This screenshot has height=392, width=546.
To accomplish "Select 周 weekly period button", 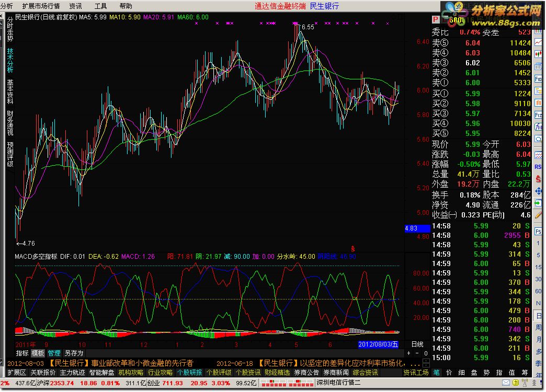I will (x=538, y=328).
